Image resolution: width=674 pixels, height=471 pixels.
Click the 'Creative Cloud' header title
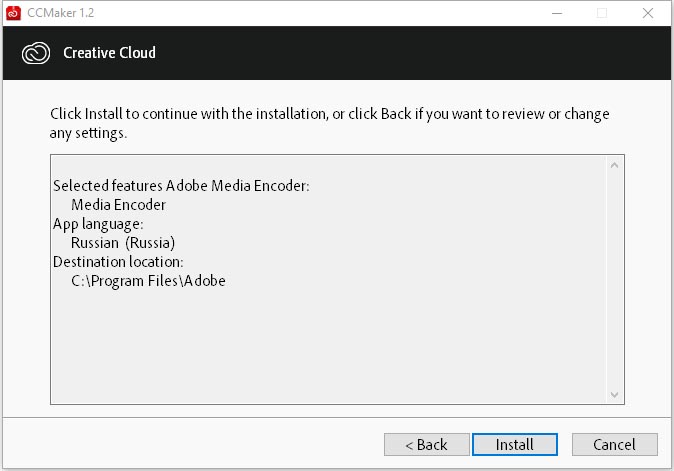(110, 53)
